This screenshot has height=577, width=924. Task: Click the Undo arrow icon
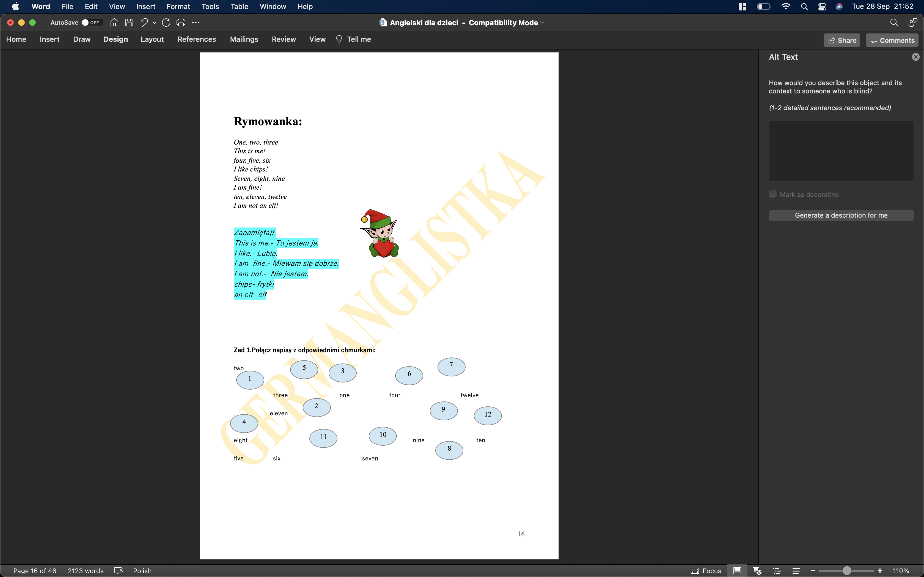(144, 23)
